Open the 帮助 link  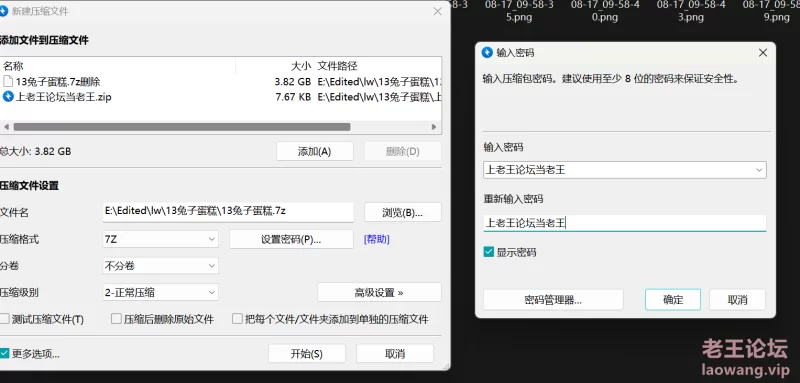[377, 239]
